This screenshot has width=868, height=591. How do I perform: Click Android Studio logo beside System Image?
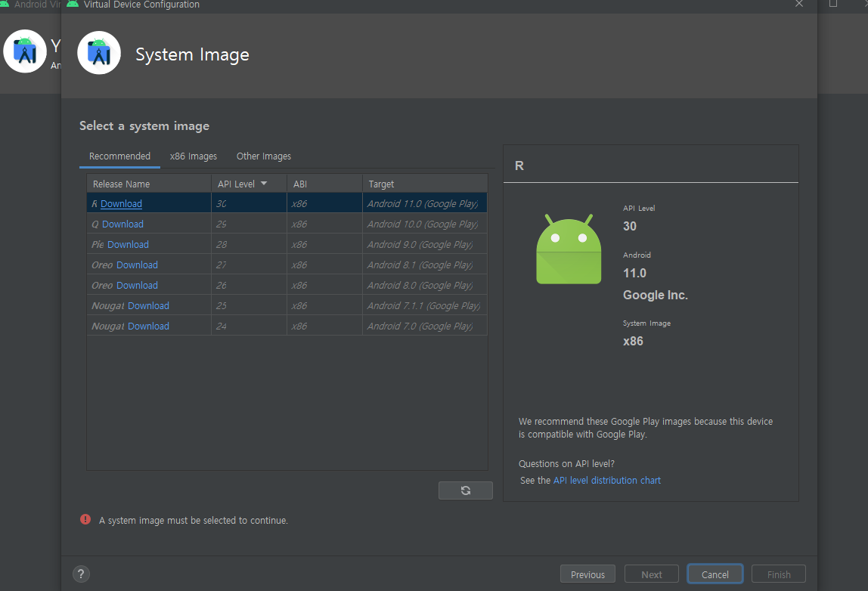tap(99, 53)
